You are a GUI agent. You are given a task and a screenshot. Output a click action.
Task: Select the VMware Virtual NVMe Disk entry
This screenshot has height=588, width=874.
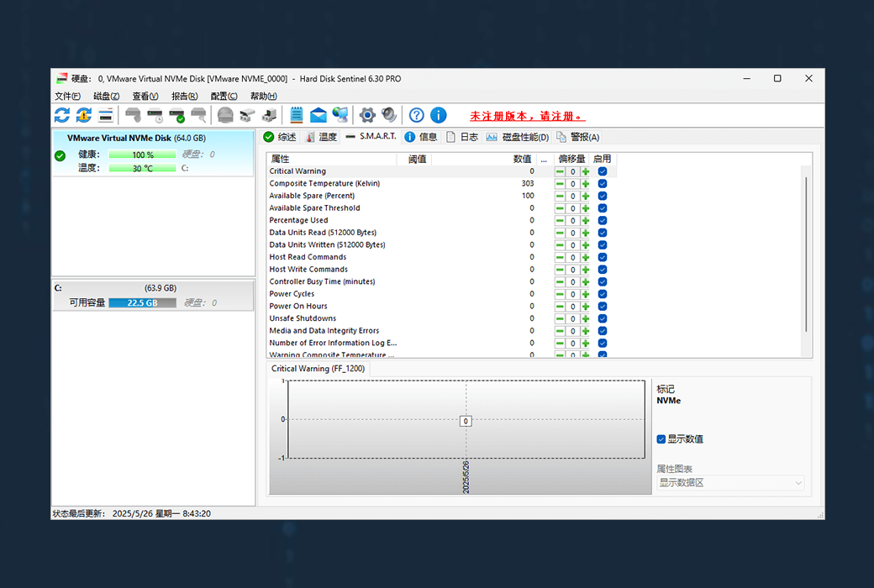tap(153, 153)
